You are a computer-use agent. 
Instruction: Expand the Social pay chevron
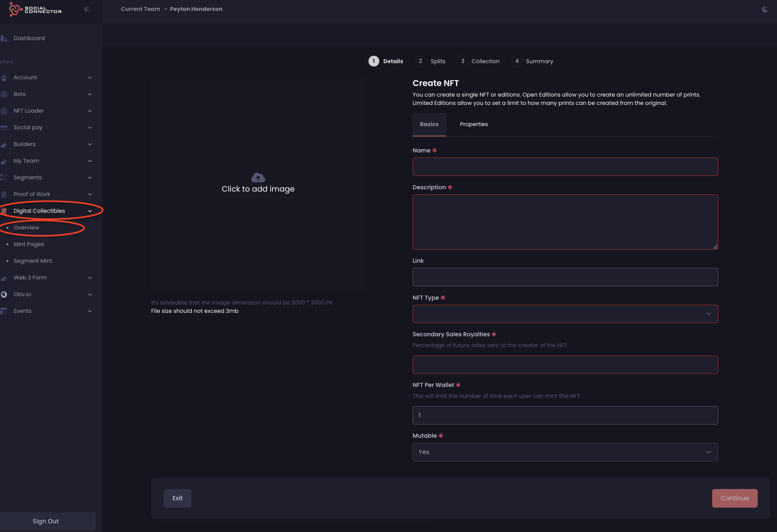pyautogui.click(x=90, y=128)
